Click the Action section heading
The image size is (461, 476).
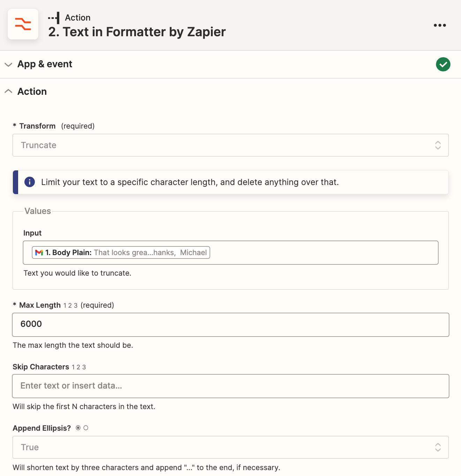32,91
